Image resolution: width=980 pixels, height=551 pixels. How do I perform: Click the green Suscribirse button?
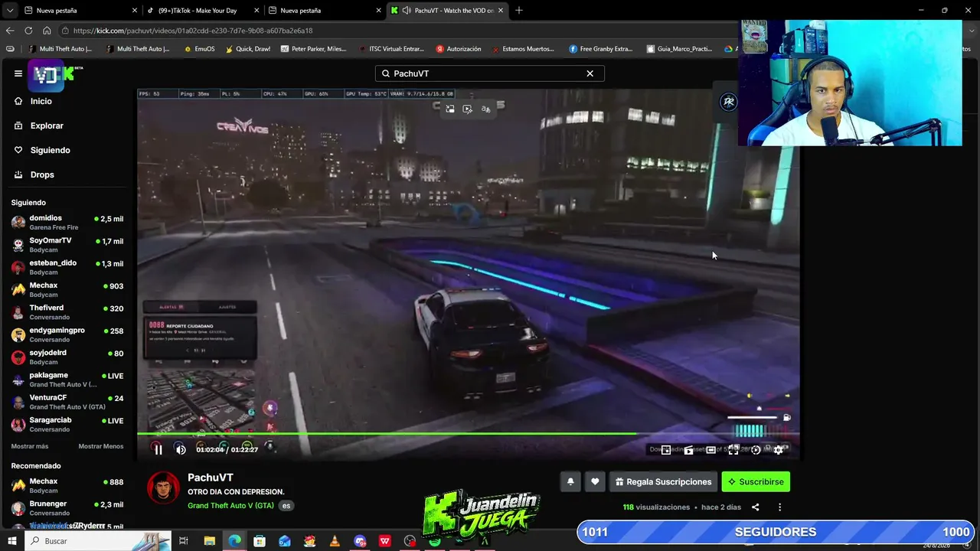[x=756, y=481]
